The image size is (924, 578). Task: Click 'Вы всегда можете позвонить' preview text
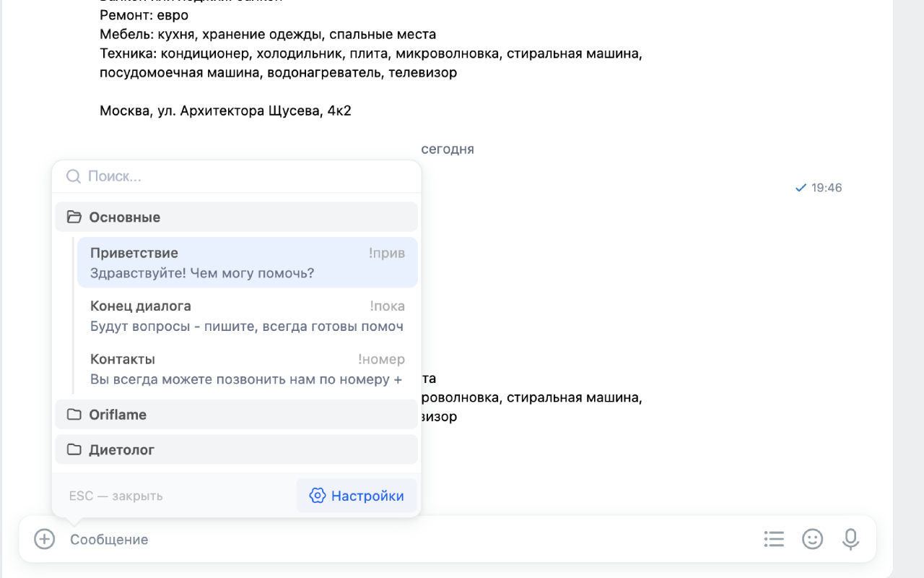point(246,379)
